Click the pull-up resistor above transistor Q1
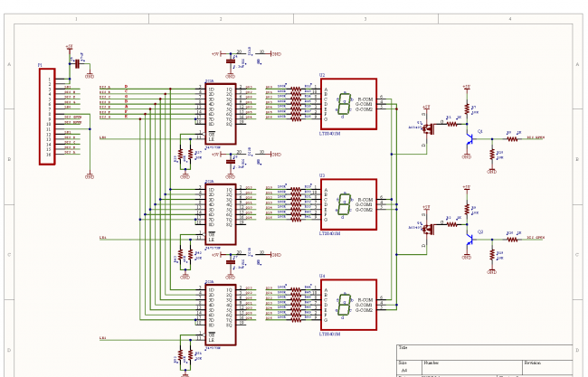 click(x=467, y=109)
